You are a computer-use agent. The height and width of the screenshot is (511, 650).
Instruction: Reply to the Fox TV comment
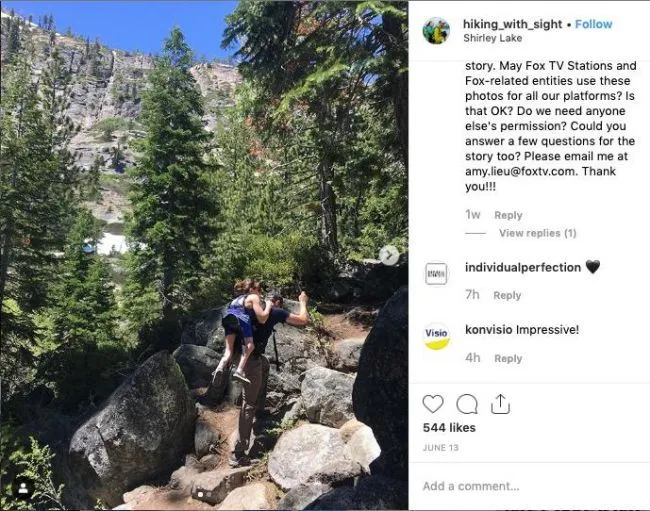coord(508,215)
